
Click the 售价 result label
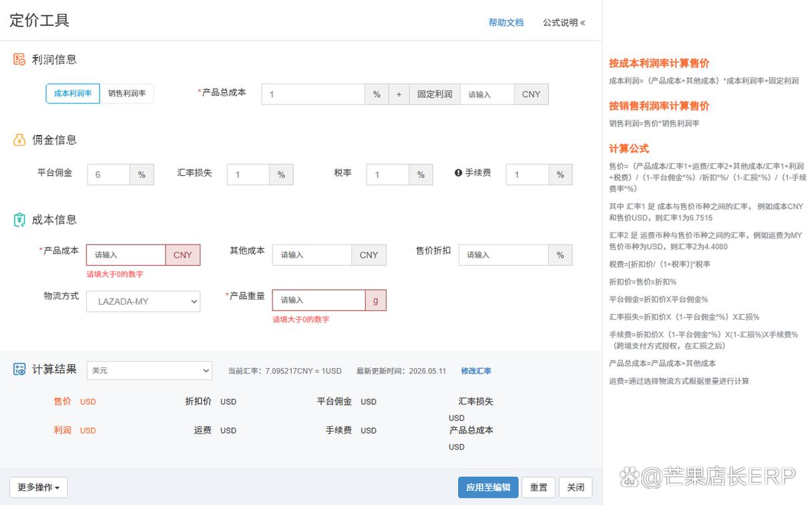coord(62,401)
